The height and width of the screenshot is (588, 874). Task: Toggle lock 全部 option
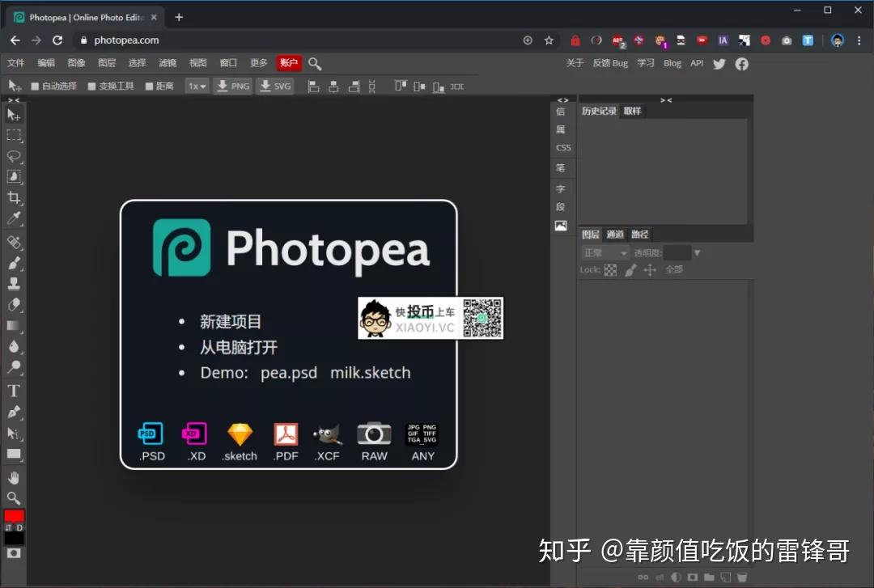[x=674, y=270]
